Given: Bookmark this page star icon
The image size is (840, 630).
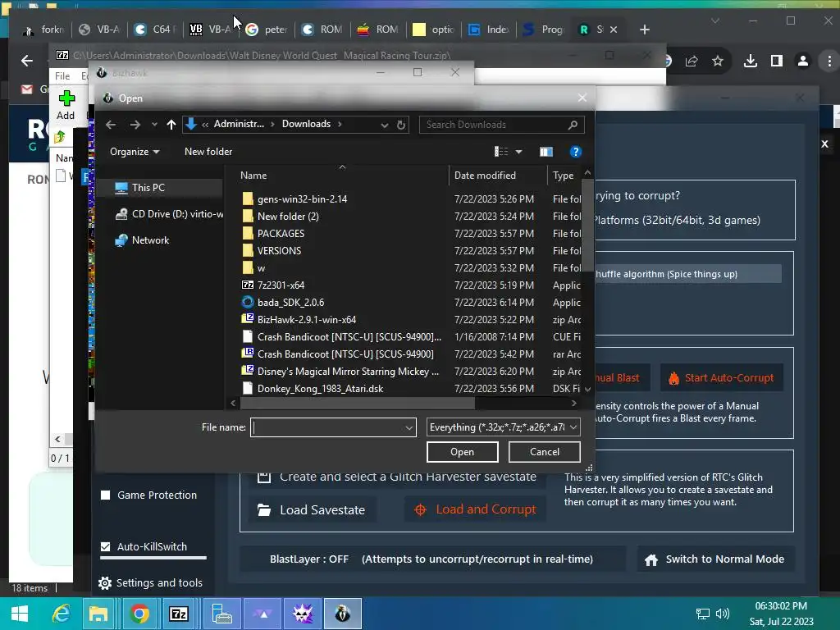Looking at the screenshot, I should tap(718, 61).
